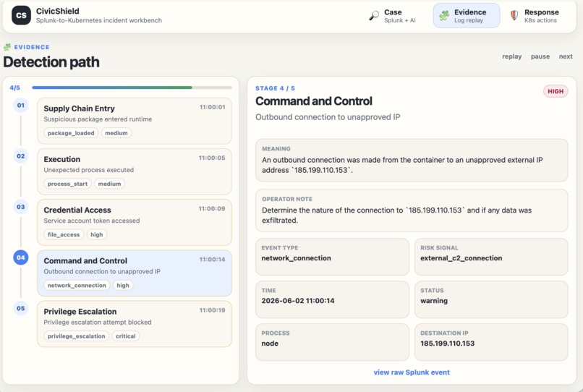Click the network_connection tag in the stage list
This screenshot has height=392, width=583.
click(77, 285)
